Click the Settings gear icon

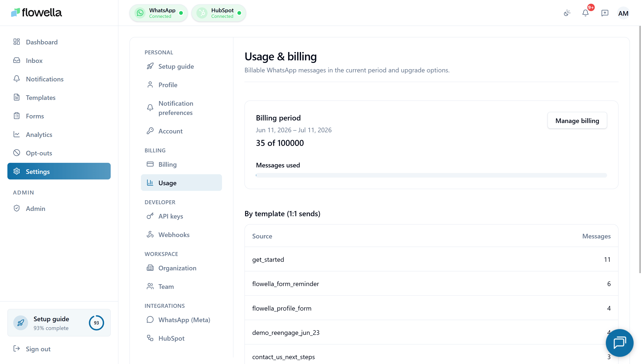16,171
